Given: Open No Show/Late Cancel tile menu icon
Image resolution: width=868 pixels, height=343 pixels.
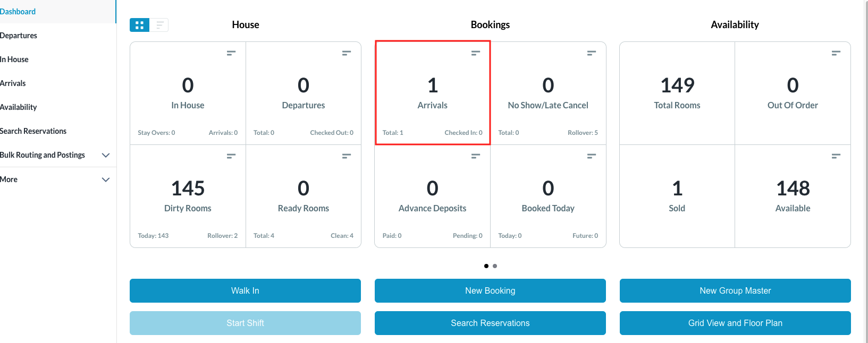Looking at the screenshot, I should [591, 53].
